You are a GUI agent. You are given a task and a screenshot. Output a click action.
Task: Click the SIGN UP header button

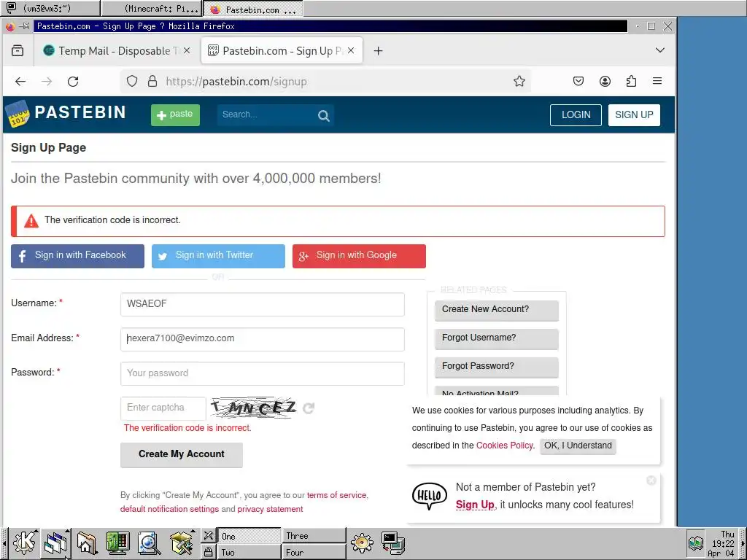pos(634,114)
